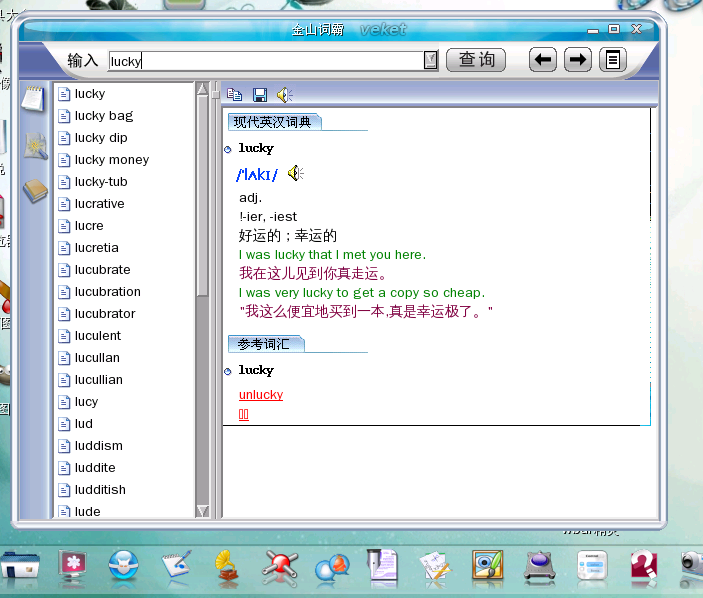Click the word list scroll down arrow

pyautogui.click(x=203, y=511)
